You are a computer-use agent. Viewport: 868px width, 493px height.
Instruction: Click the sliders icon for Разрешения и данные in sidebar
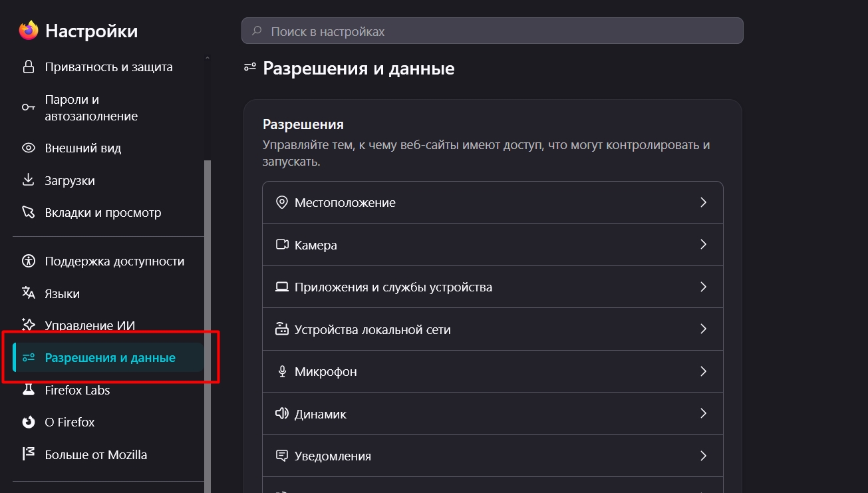tap(29, 358)
